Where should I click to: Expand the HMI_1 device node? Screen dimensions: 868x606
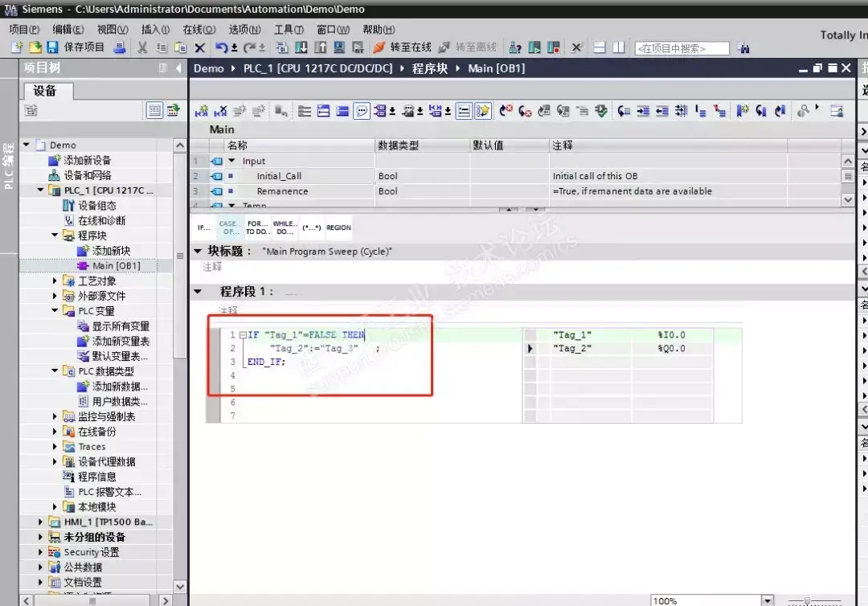pos(40,522)
